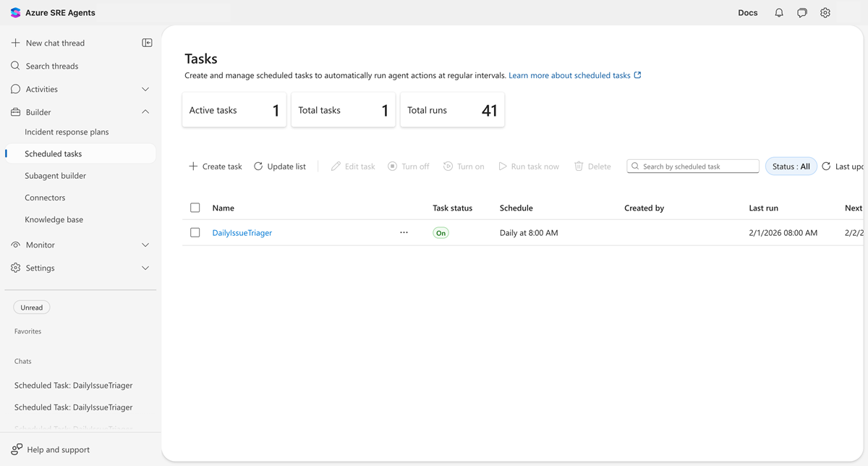Click the Help and support icon
This screenshot has width=868, height=466.
click(x=14, y=449)
